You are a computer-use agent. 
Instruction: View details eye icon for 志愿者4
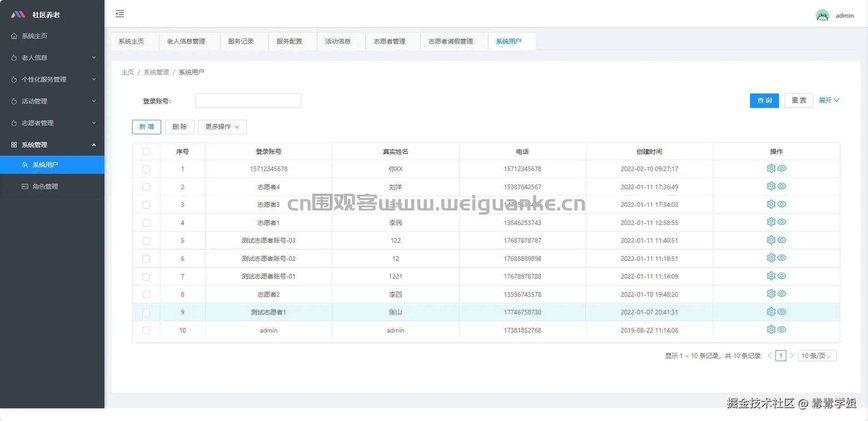(782, 186)
